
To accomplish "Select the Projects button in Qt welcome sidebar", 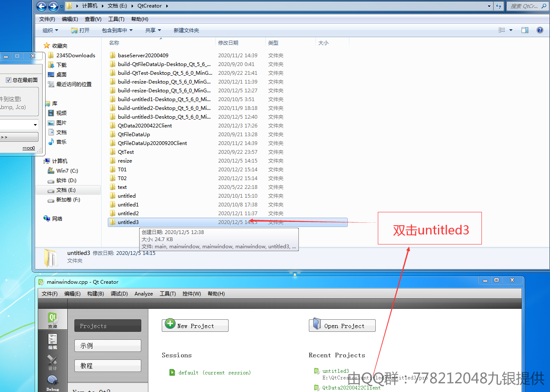I will tap(108, 326).
